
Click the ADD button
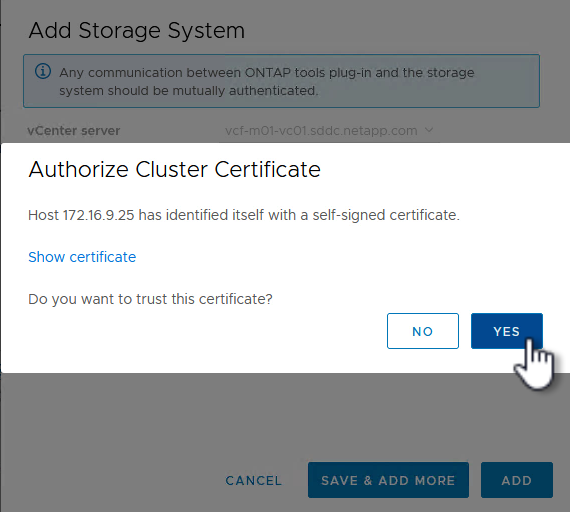point(517,480)
